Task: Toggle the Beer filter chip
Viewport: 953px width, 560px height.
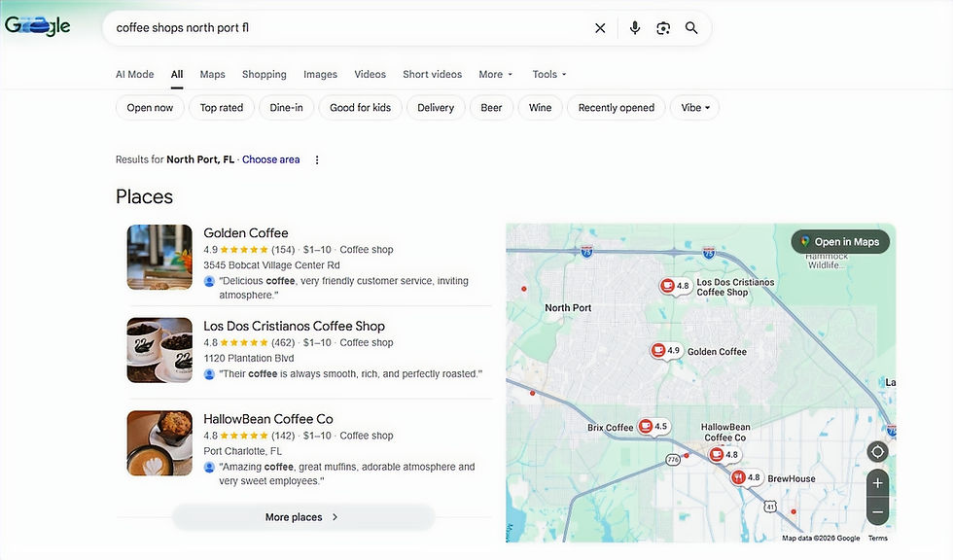Action: (x=492, y=108)
